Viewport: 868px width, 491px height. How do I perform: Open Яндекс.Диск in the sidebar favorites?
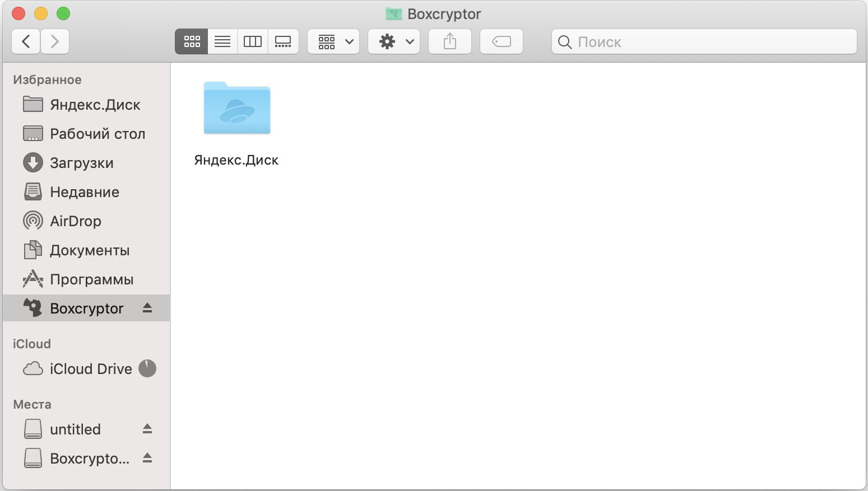(86, 105)
